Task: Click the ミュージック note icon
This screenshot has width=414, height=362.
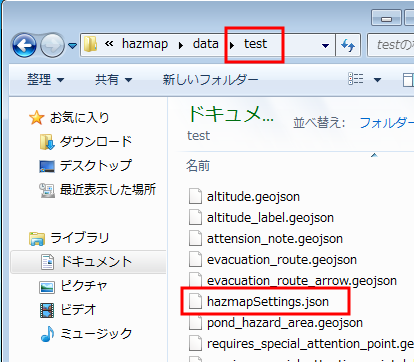Action: (47, 334)
